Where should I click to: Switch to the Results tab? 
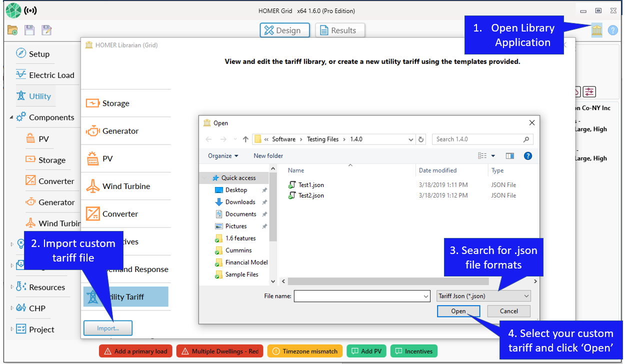(x=337, y=30)
